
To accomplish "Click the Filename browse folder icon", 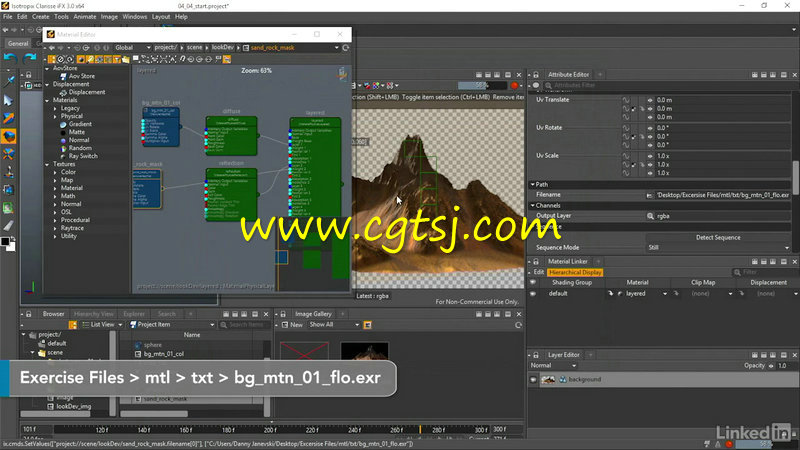I will (x=649, y=195).
